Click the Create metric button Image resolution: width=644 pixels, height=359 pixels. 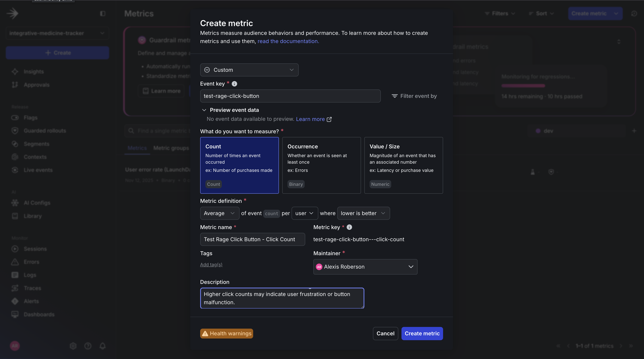pyautogui.click(x=422, y=333)
